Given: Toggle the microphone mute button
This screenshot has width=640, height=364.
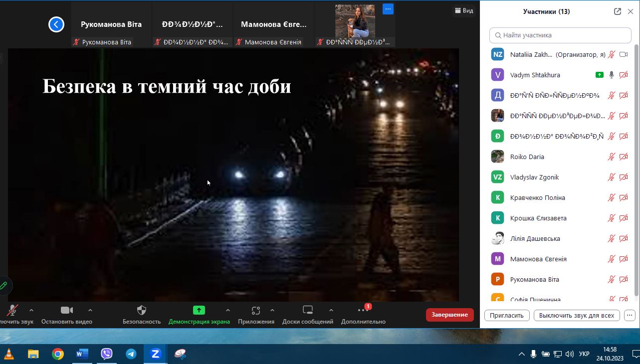Looking at the screenshot, I should (x=12, y=310).
